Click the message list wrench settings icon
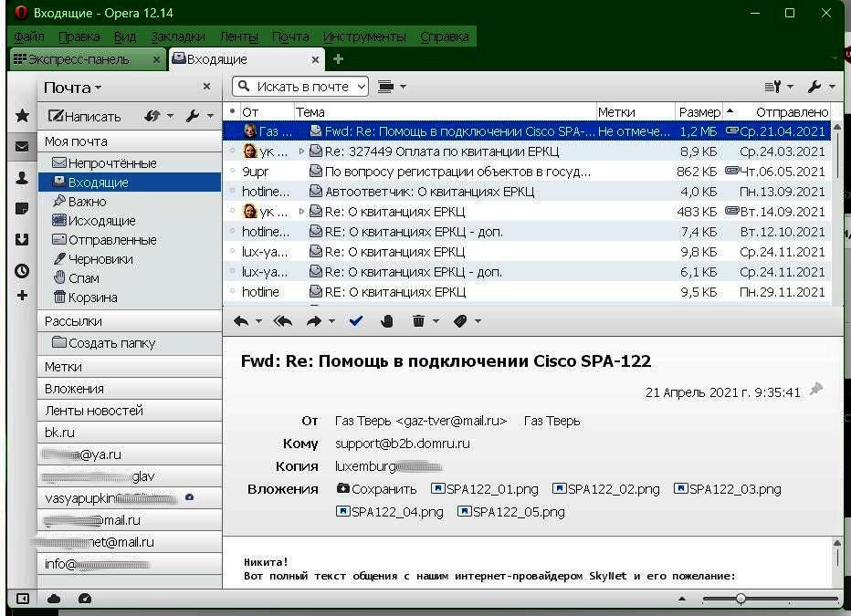Viewport: 851px width, 616px height. (x=814, y=86)
